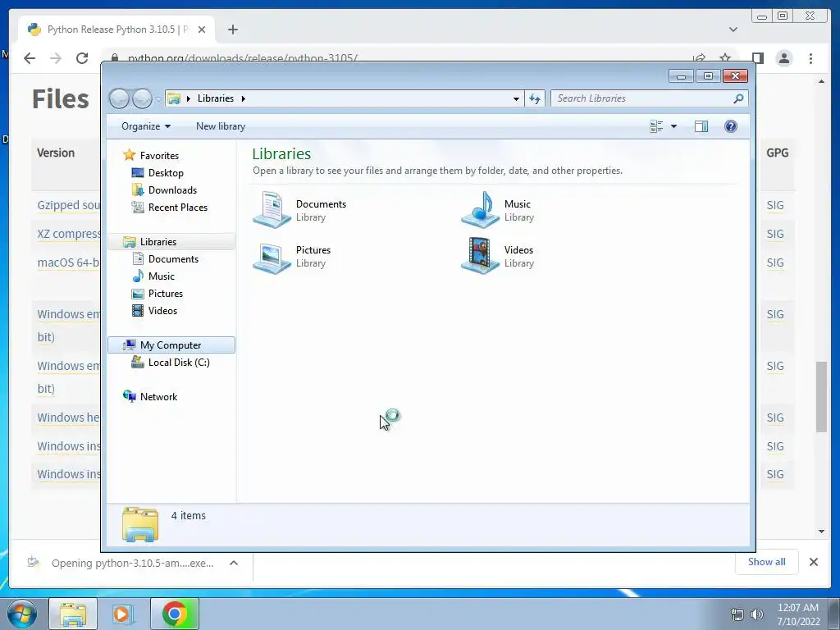840x630 pixels.
Task: Switch to Chrome from taskbar
Action: [x=175, y=614]
